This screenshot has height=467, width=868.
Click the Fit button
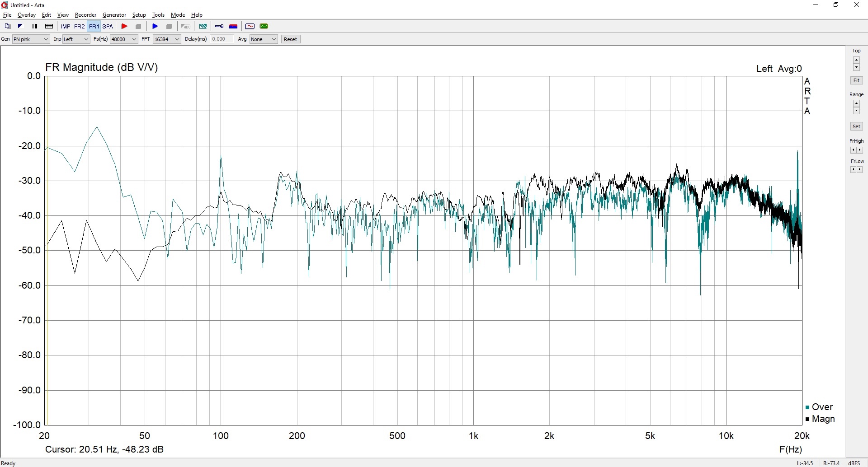point(856,80)
